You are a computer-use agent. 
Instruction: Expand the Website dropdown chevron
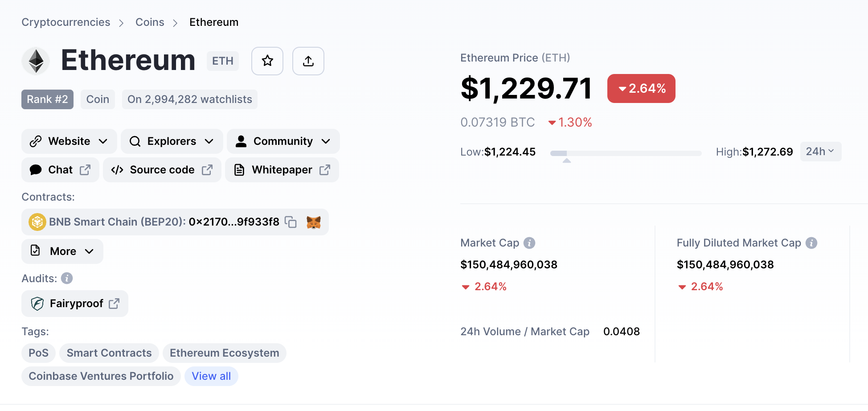coord(103,141)
